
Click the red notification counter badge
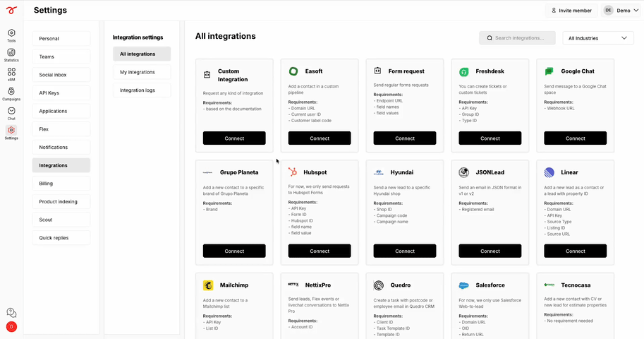coord(11,327)
